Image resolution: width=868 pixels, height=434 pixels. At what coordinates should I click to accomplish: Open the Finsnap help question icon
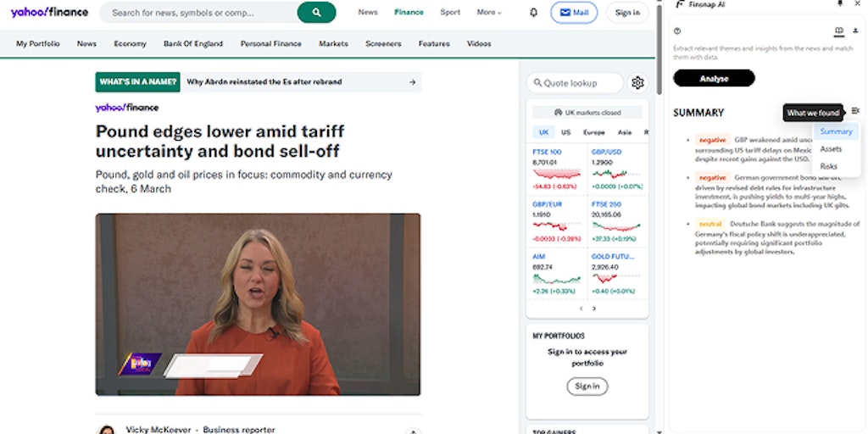pyautogui.click(x=677, y=31)
